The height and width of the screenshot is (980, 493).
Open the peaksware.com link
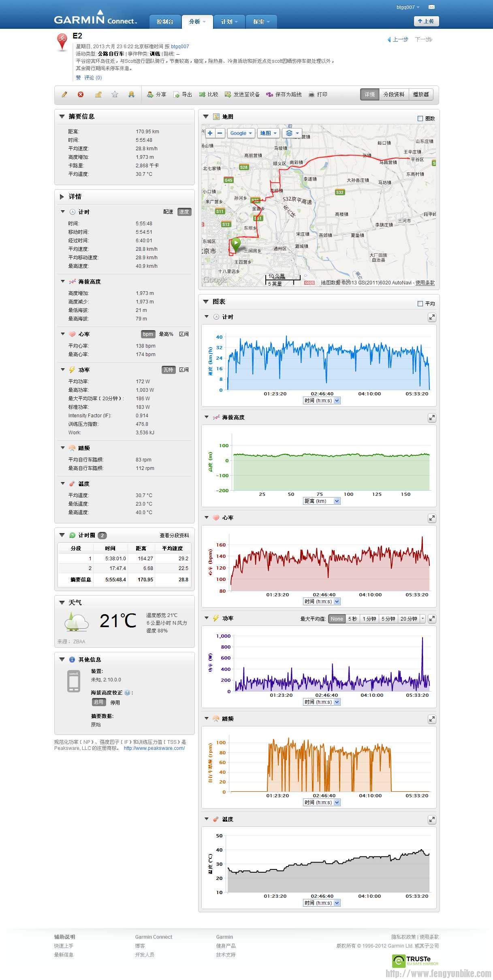pyautogui.click(x=154, y=748)
